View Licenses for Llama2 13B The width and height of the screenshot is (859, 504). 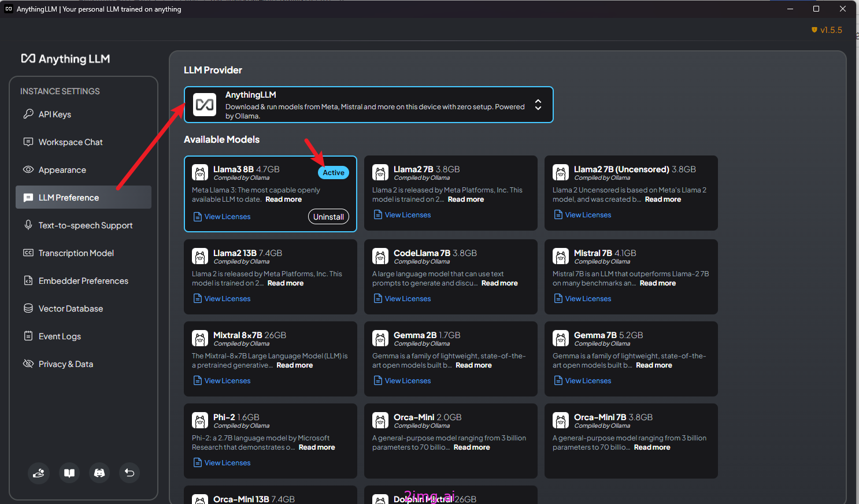tap(222, 299)
